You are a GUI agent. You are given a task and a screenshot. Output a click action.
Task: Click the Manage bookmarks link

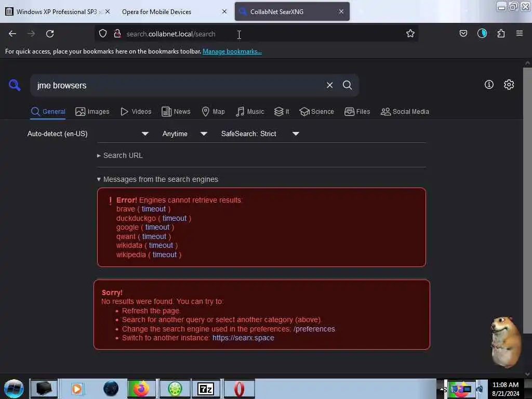pyautogui.click(x=232, y=51)
